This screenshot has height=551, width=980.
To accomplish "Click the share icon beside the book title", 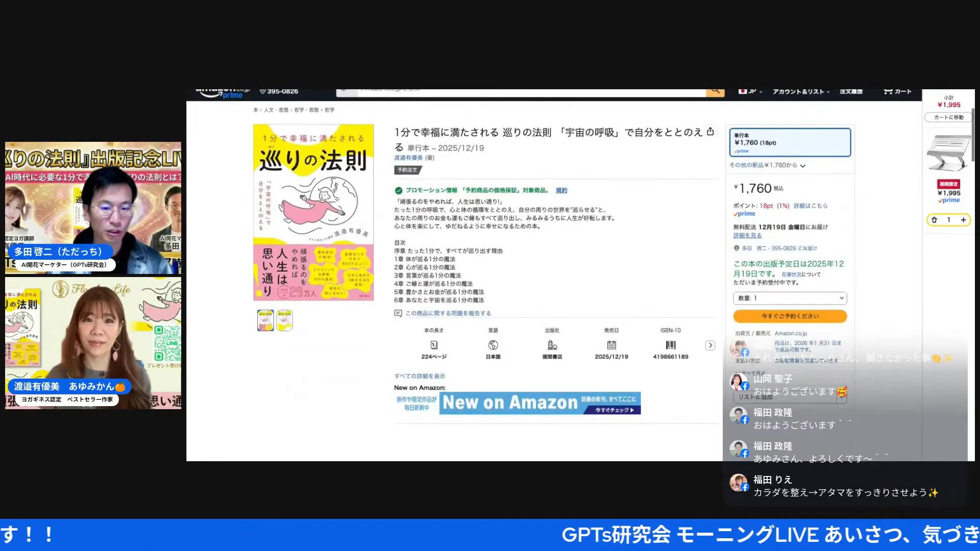I will coord(711,132).
